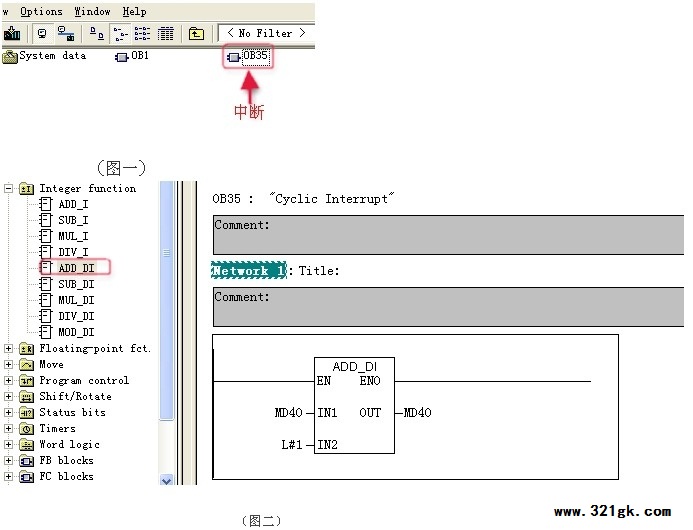This screenshot has height=530, width=693.
Task: Click the FB blocks folder icon
Action: click(27, 461)
